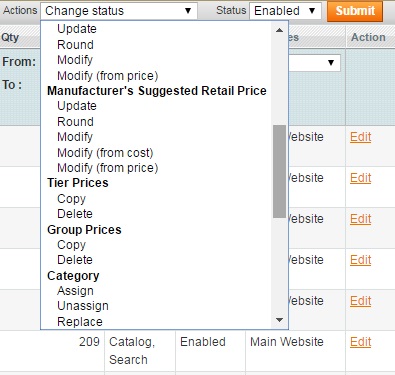The width and height of the screenshot is (395, 375).
Task: Click the Group Prices group heading
Action: [x=84, y=230]
